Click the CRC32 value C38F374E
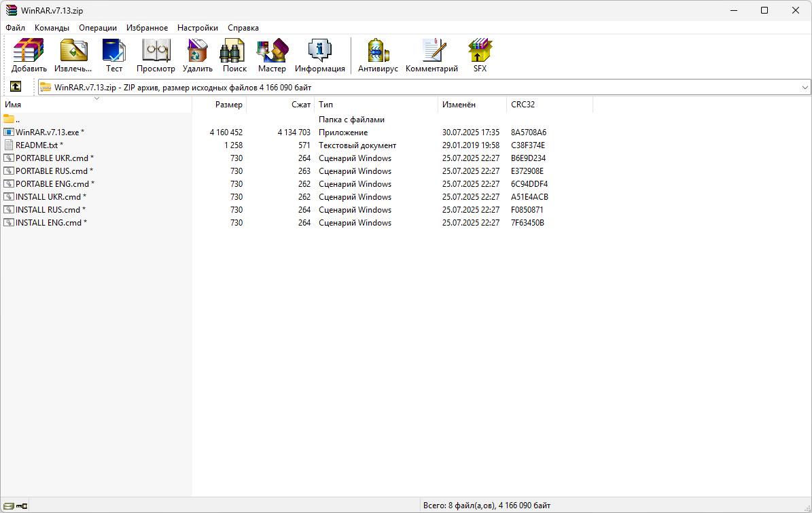 coord(528,145)
